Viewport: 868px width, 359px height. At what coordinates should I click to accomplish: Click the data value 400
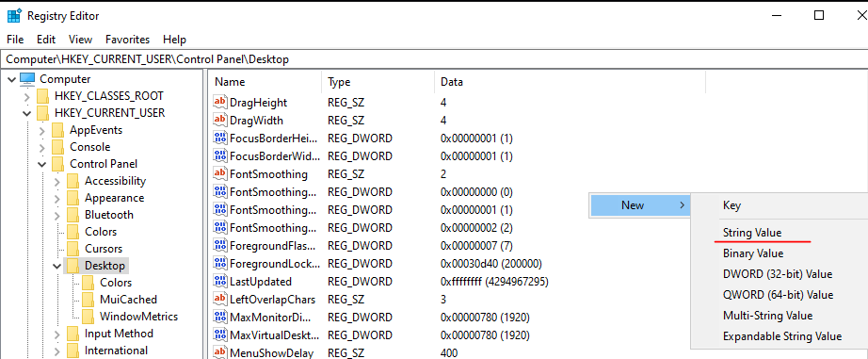pos(449,353)
